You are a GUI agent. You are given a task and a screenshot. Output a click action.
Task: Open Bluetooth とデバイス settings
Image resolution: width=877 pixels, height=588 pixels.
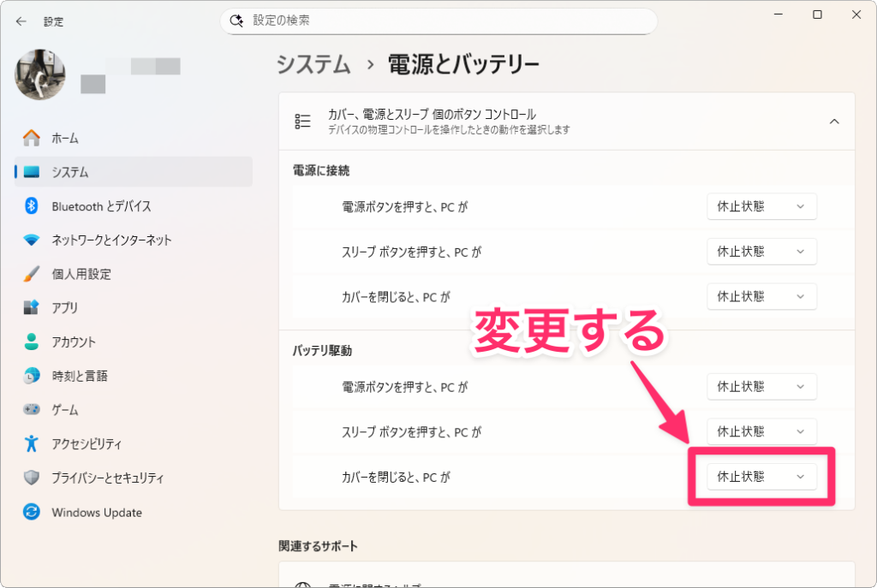[101, 206]
